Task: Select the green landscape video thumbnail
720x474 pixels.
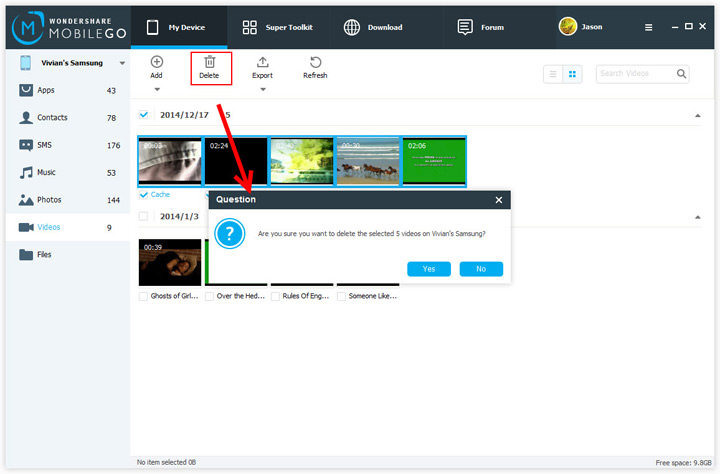Action: 302,161
